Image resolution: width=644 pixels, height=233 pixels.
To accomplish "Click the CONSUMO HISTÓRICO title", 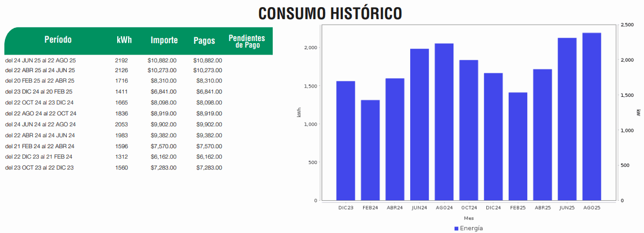I will 330,13.
